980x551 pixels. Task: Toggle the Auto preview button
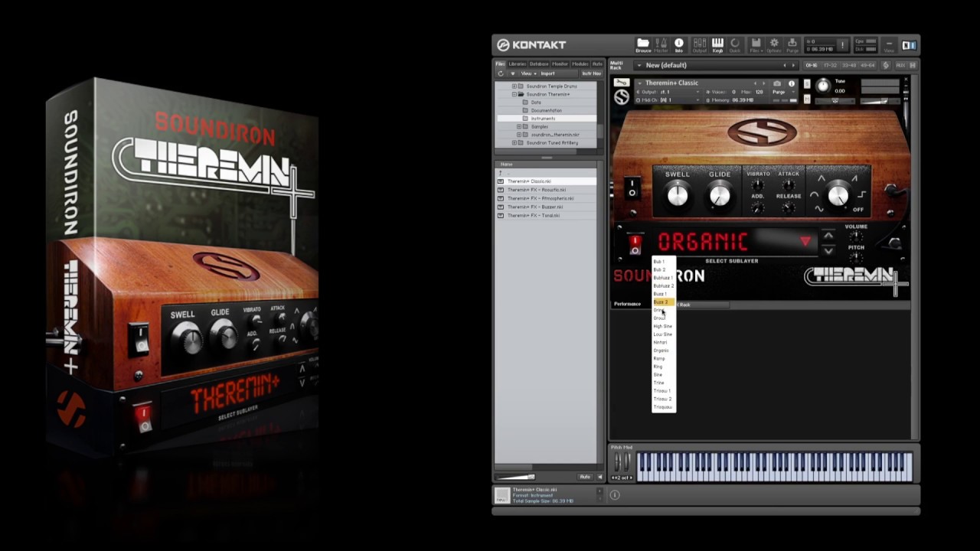pyautogui.click(x=585, y=477)
